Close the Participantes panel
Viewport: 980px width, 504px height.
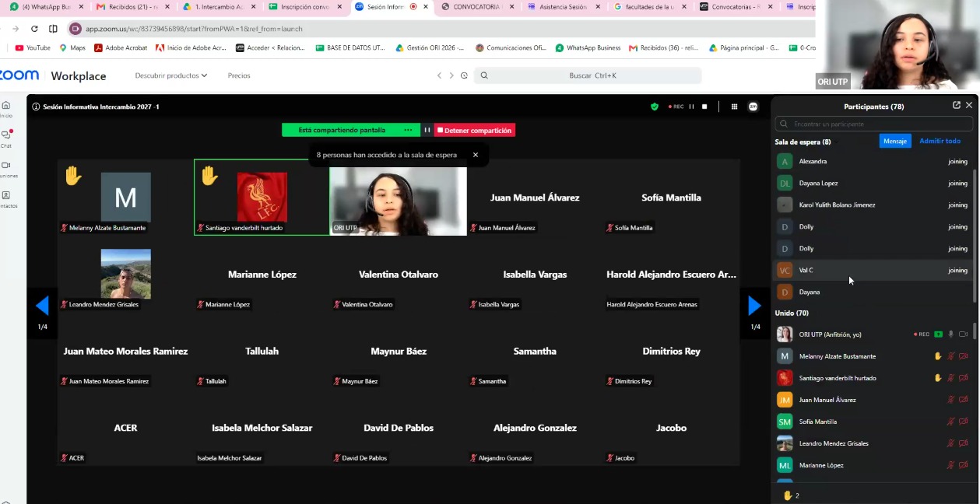pyautogui.click(x=969, y=105)
